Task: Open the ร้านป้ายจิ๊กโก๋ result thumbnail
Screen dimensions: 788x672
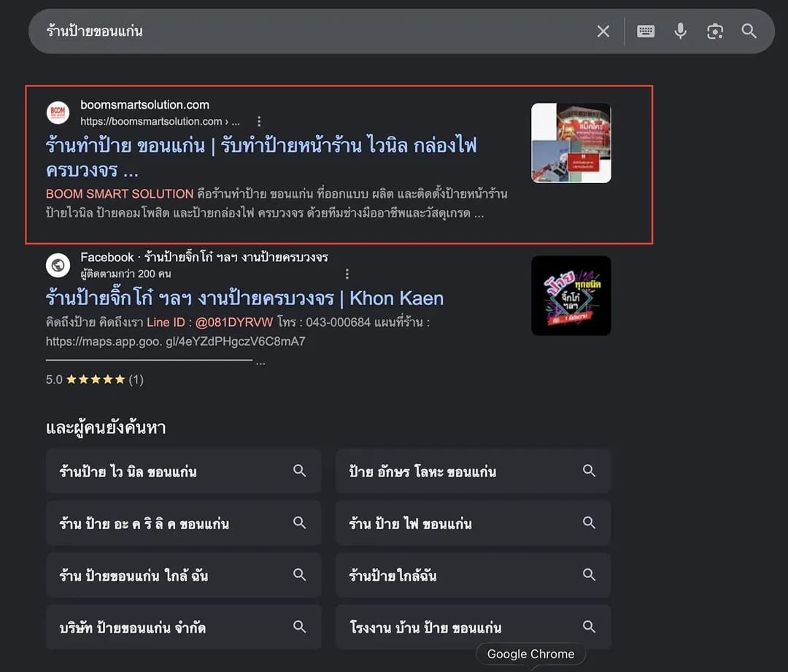Action: (571, 296)
